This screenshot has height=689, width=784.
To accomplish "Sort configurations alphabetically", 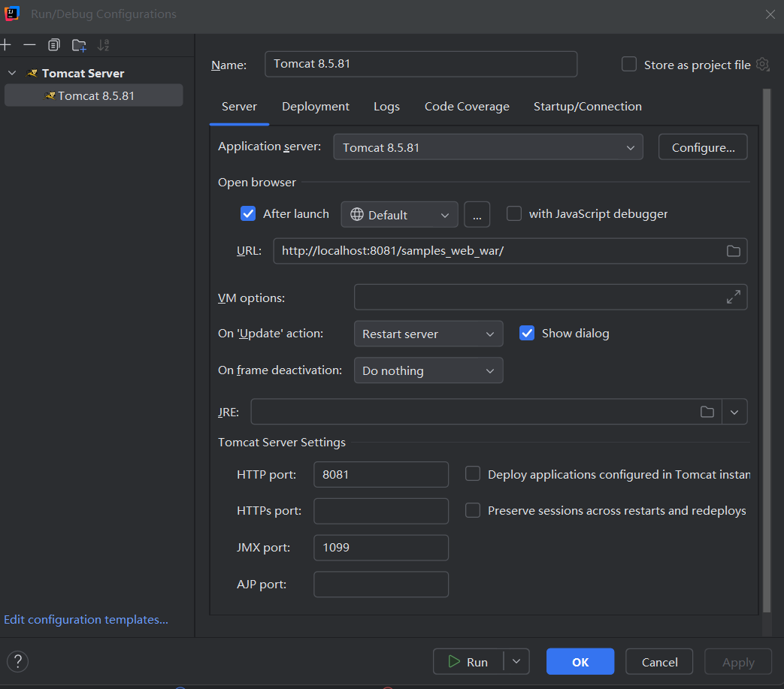I will (104, 45).
